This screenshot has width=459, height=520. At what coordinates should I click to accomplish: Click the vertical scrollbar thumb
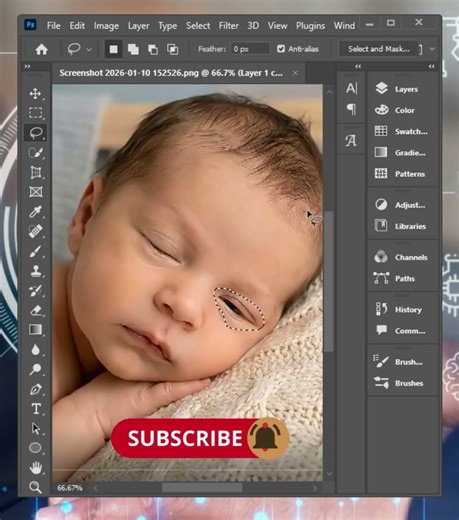coord(329,282)
